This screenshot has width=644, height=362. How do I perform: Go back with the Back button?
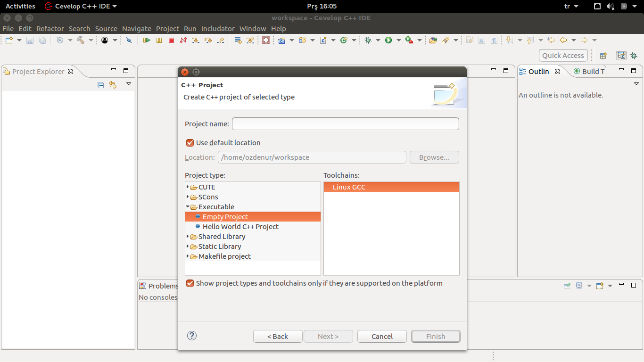[277, 337]
